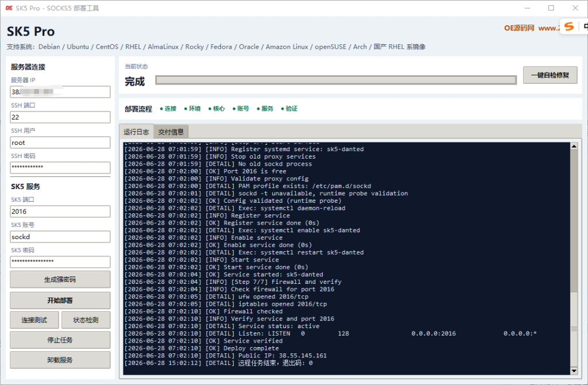588x385 pixels.
Task: Click log line 'Public IP: 38.55.145.161'
Action: (283, 356)
